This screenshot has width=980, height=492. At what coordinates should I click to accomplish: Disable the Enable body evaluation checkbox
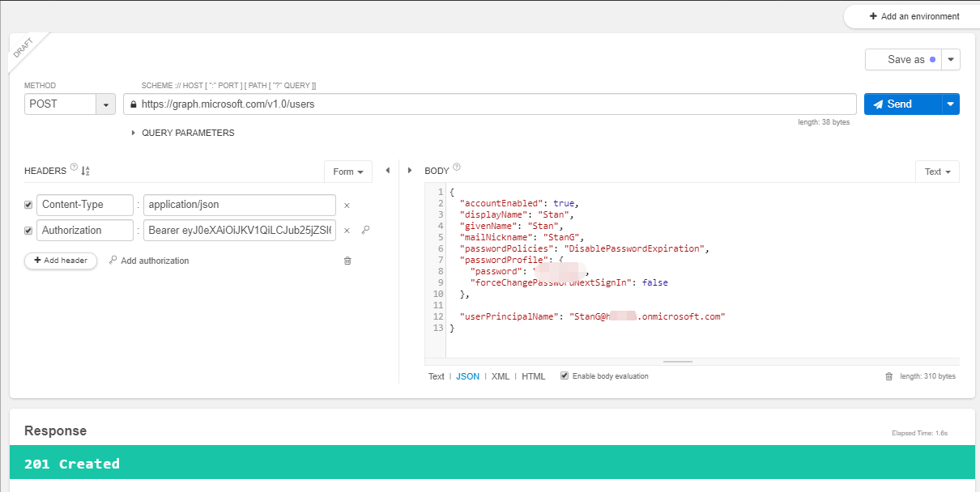[x=565, y=375]
